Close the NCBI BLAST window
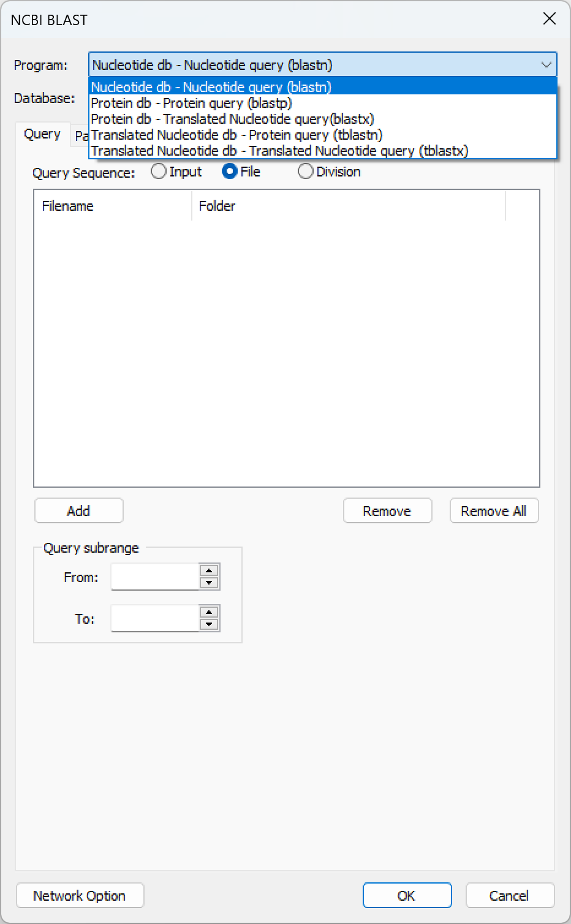Image resolution: width=571 pixels, height=924 pixels. 550,19
